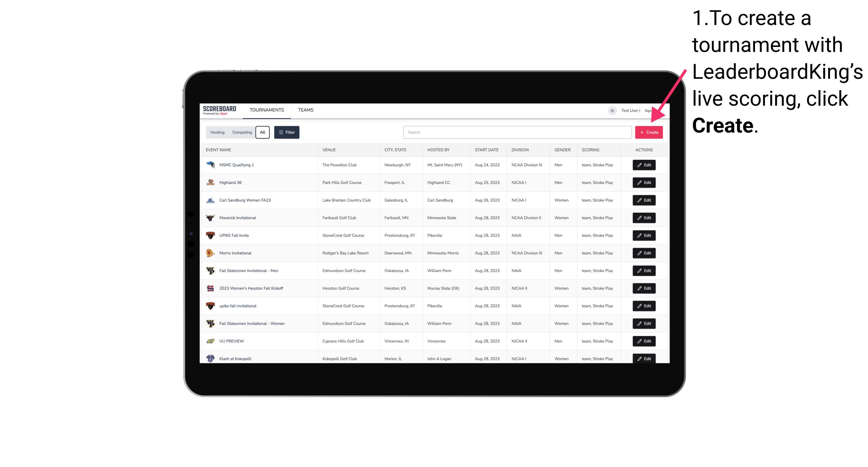The width and height of the screenshot is (868, 467).
Task: Expand the grid layout icon options
Action: (x=612, y=111)
